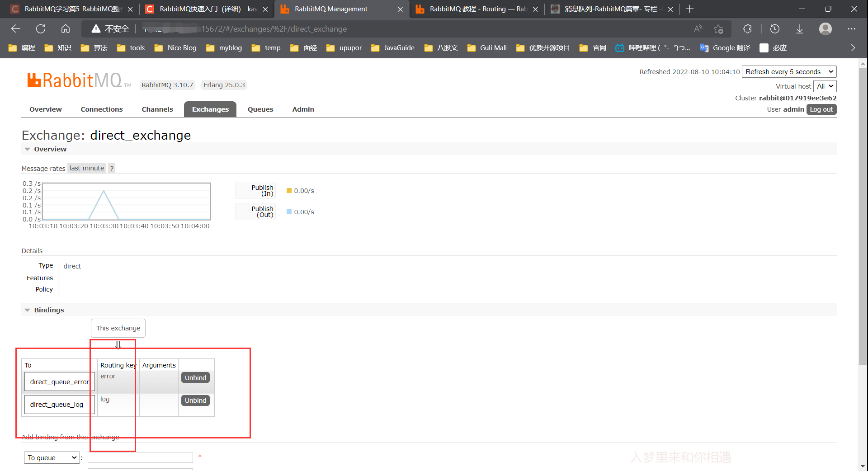Click the Erlang 25.0.3 version label

(x=224, y=85)
